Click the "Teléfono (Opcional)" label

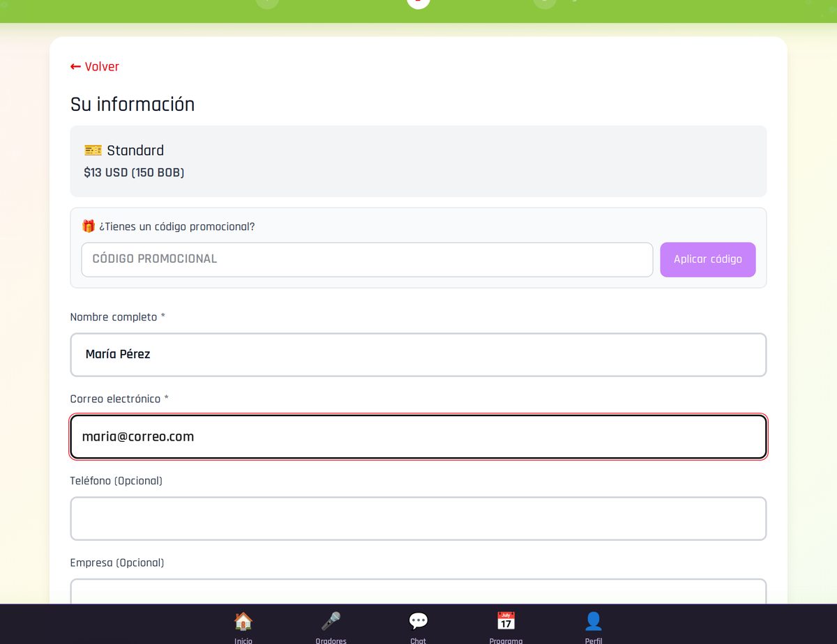[x=116, y=481]
